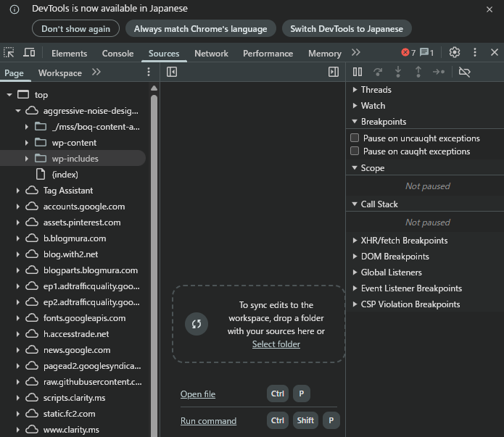The image size is (504, 437).
Task: Select the (index) file in tree
Action: (65, 175)
